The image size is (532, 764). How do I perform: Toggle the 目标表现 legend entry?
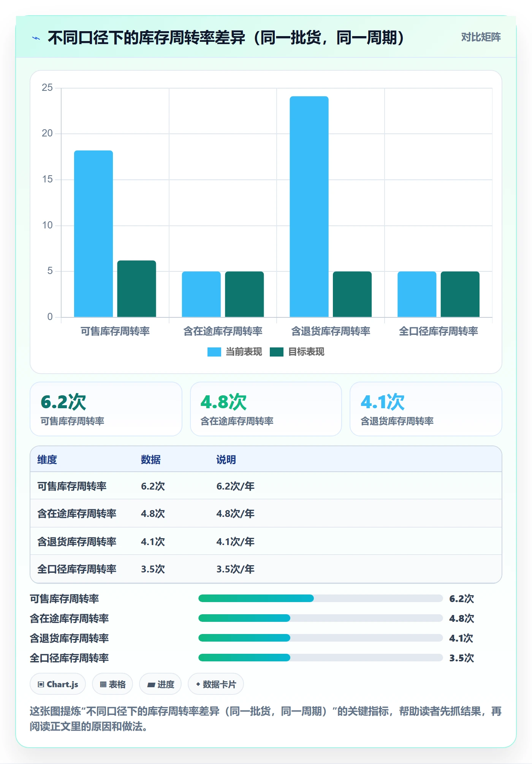(297, 352)
